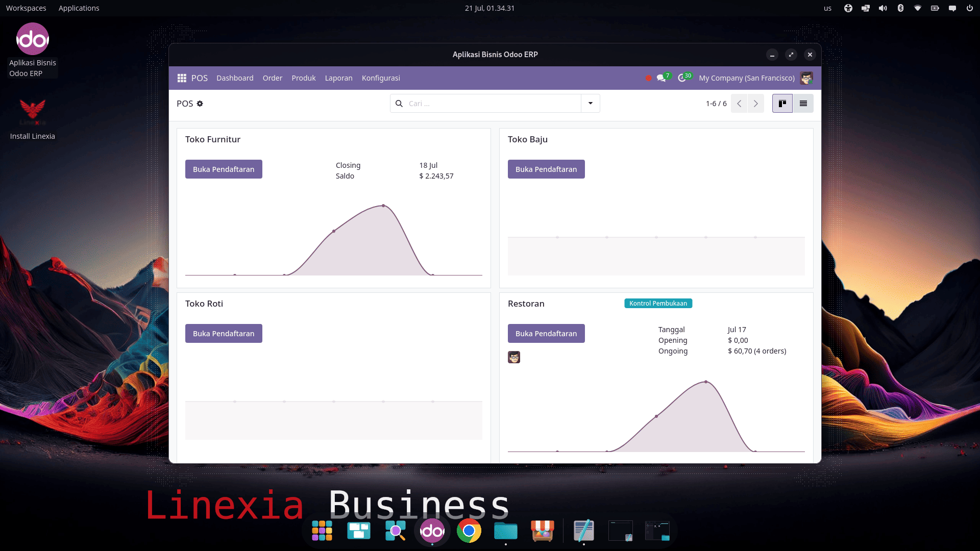Click the Kontrol Pembukaan badge

click(658, 304)
